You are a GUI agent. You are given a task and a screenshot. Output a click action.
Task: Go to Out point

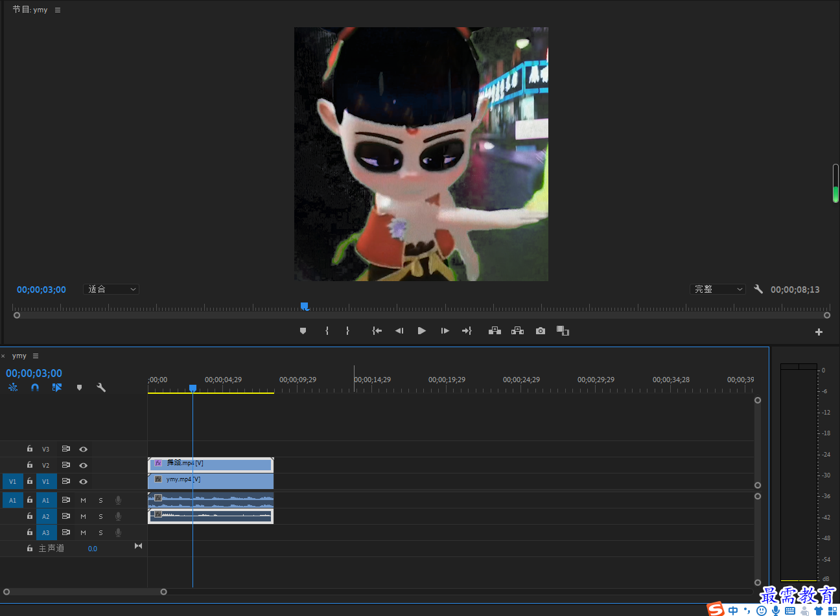467,331
